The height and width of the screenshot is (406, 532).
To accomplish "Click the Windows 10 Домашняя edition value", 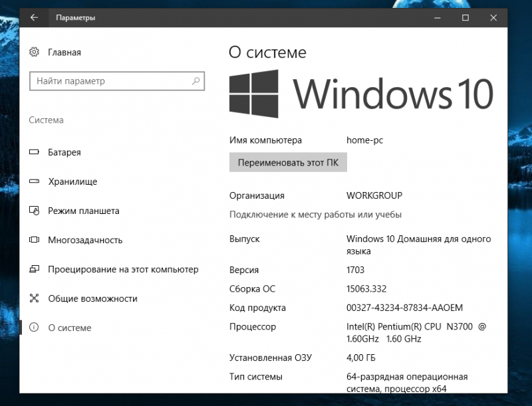I will pyautogui.click(x=419, y=245).
